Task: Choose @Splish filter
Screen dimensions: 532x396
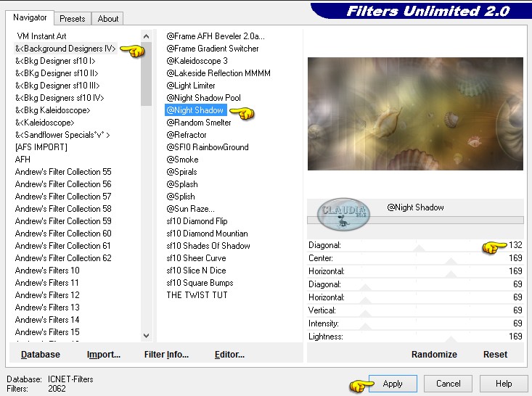Action: [x=181, y=197]
